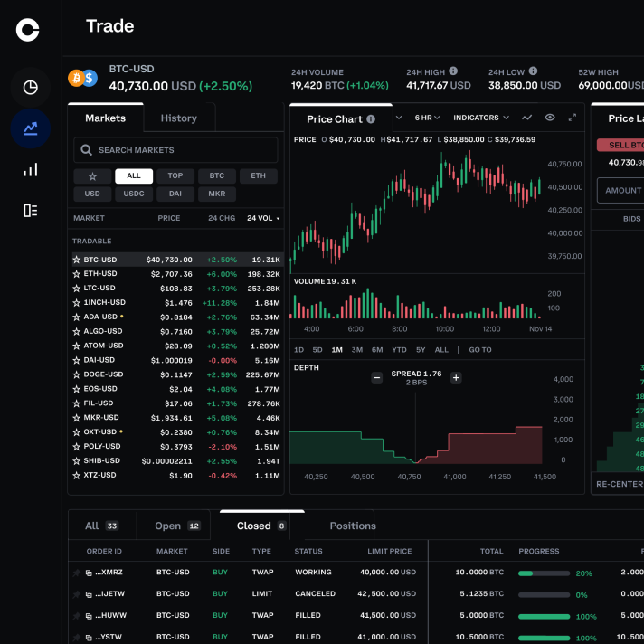Screen dimensions: 644x644
Task: Show Open 12 orders tab
Action: (177, 526)
